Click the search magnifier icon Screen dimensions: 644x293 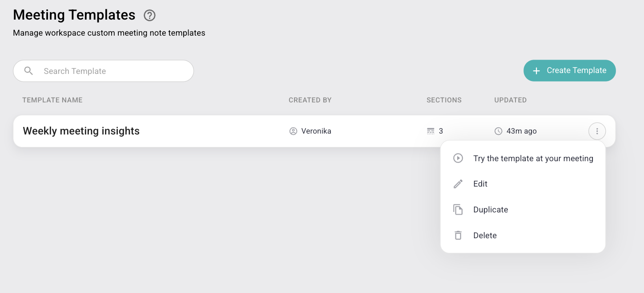pyautogui.click(x=28, y=71)
